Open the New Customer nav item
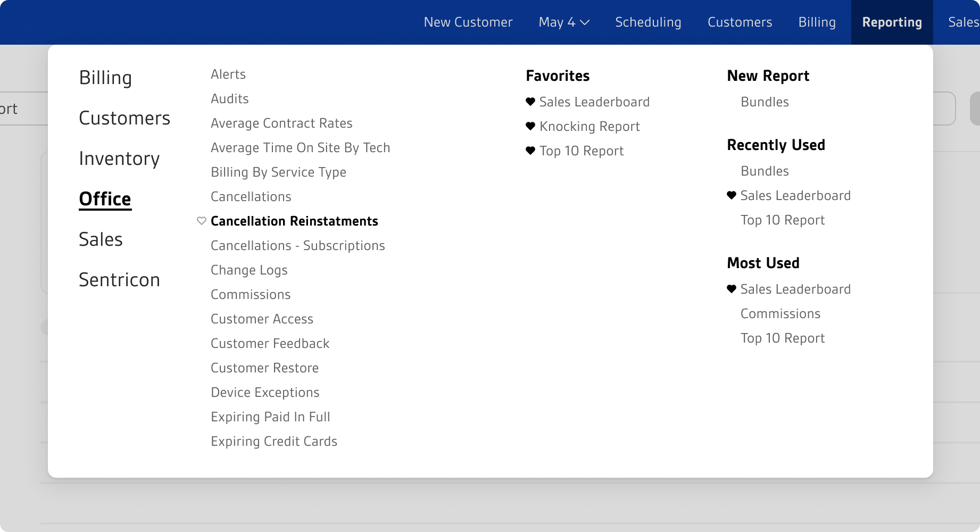Viewport: 980px width, 532px height. [468, 22]
